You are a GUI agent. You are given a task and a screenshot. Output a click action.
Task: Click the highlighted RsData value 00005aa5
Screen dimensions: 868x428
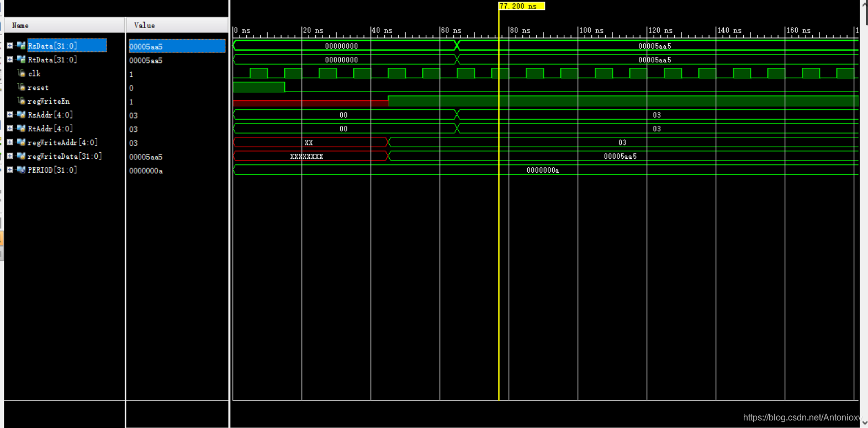point(177,46)
